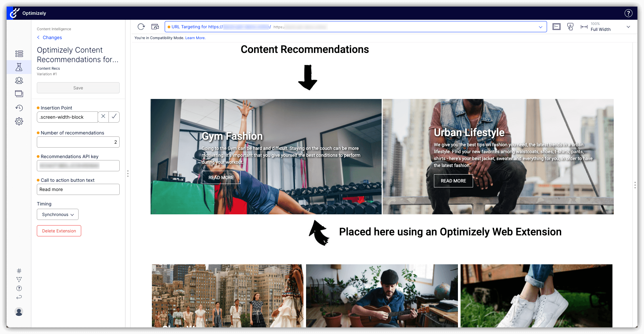The image size is (644, 334).
Task: Click the interactive mode pointer icon
Action: click(570, 27)
